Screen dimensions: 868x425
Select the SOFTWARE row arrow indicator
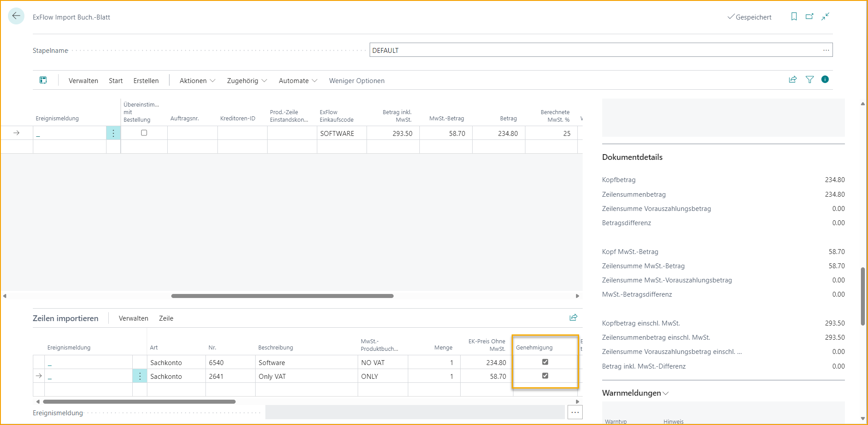click(16, 133)
